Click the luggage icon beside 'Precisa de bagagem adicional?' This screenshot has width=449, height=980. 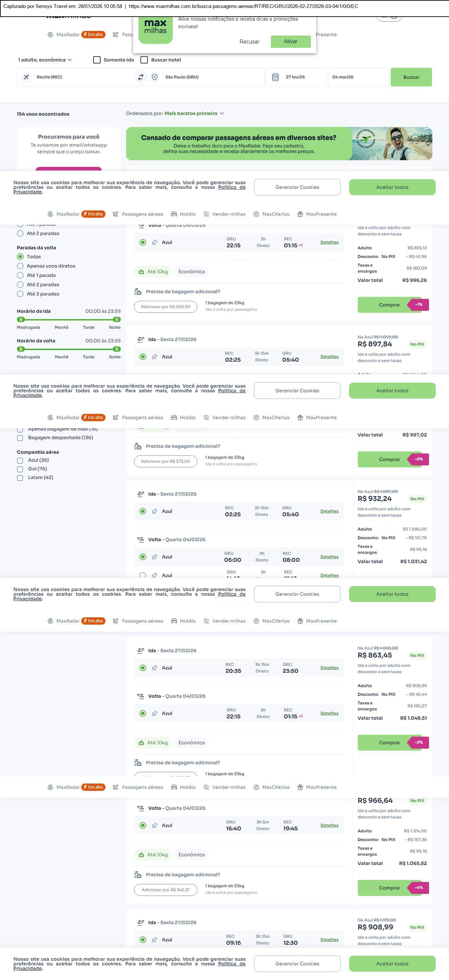[x=138, y=292]
